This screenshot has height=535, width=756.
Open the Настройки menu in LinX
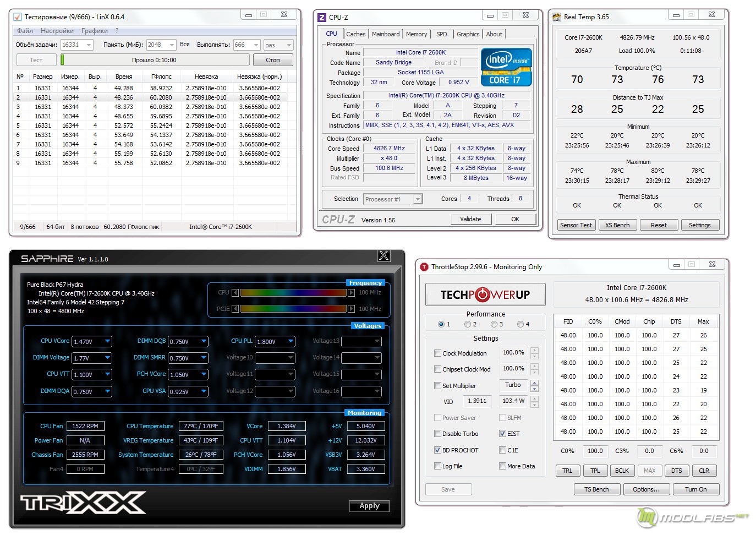[x=57, y=31]
